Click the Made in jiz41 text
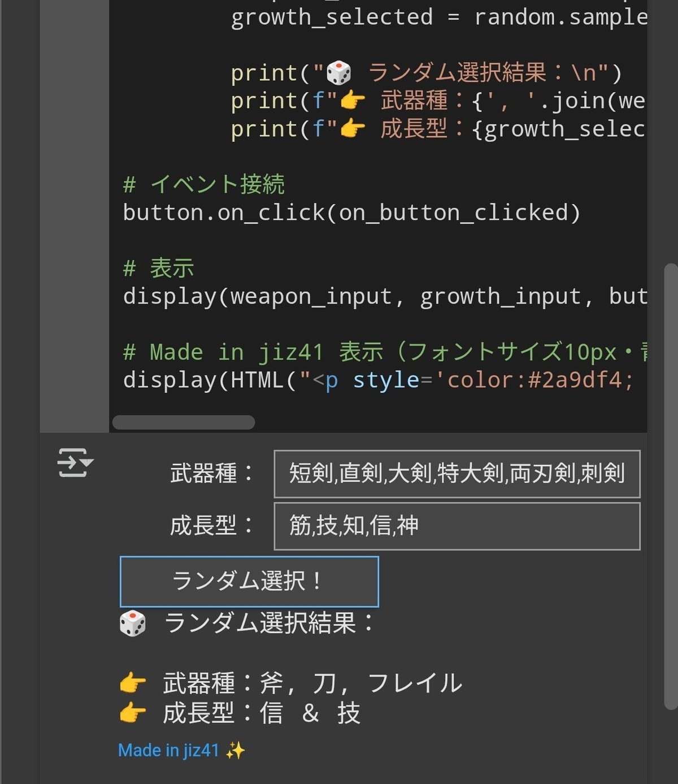678x784 pixels. [168, 751]
